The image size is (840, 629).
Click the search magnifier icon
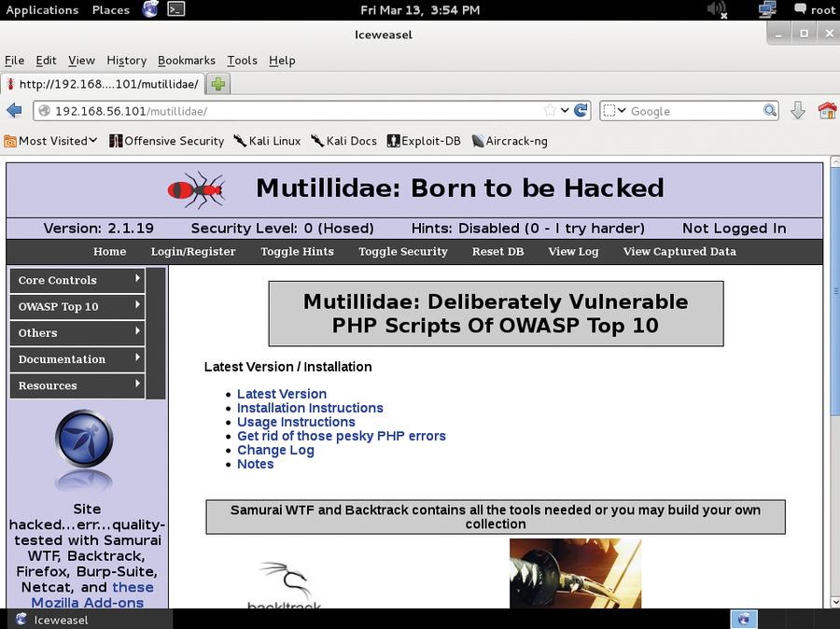click(770, 110)
